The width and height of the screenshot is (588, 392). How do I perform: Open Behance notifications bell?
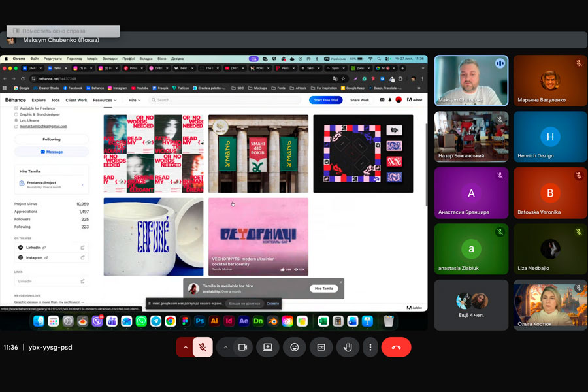click(x=390, y=100)
